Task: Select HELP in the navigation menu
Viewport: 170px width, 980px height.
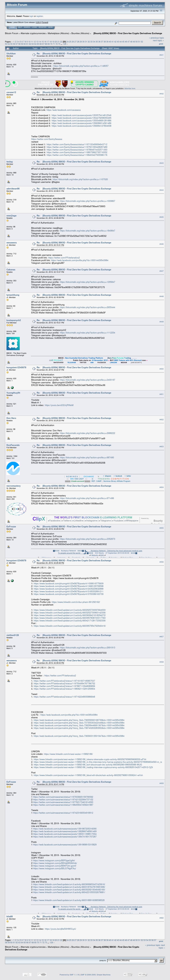Action: (x=20, y=27)
